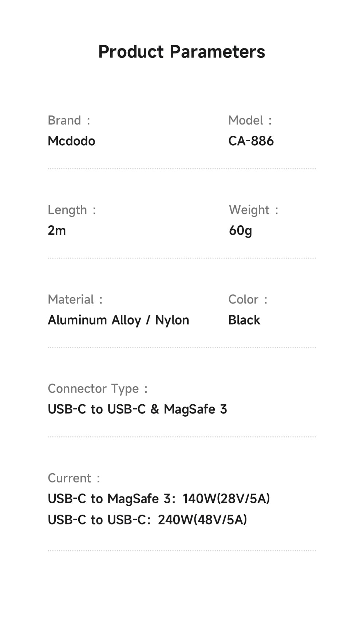This screenshot has width=364, height=630.
Task: Click the dotted divider below the Mcdodo row
Action: (182, 169)
